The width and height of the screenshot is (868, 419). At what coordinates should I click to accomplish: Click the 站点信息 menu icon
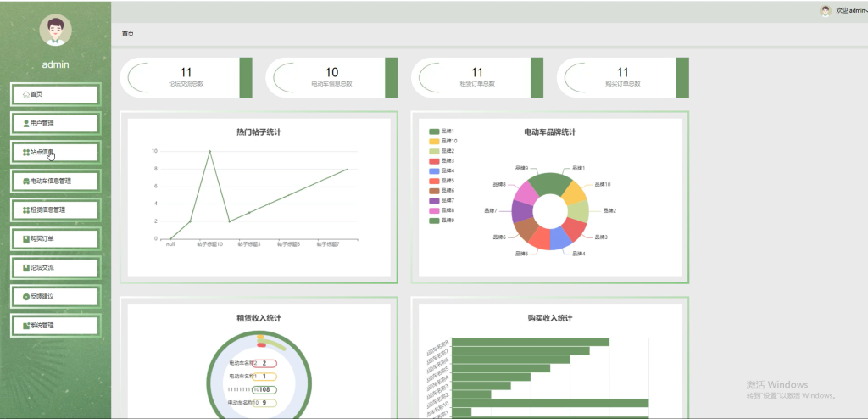[x=26, y=152]
